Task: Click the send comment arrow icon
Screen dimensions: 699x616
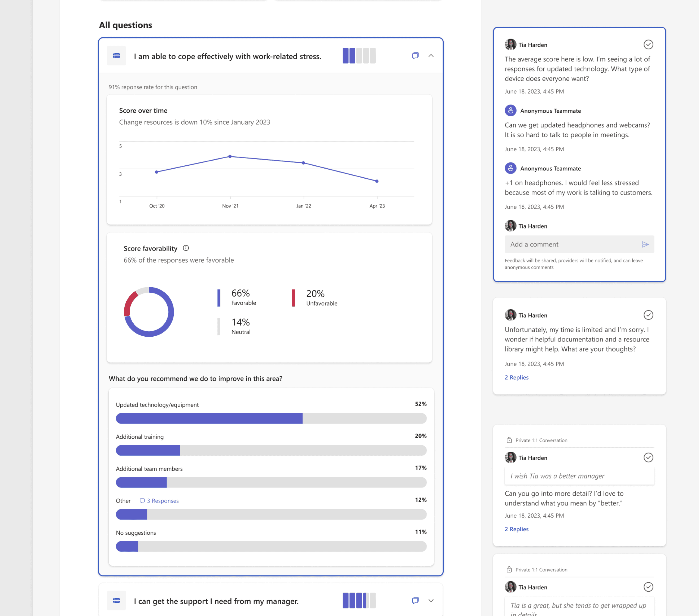Action: click(645, 244)
